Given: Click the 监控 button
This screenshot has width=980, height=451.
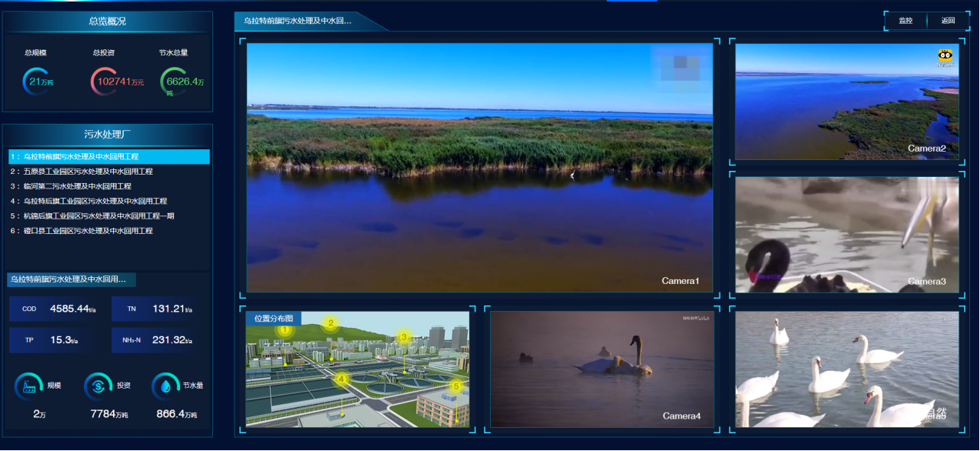Looking at the screenshot, I should pyautogui.click(x=905, y=21).
